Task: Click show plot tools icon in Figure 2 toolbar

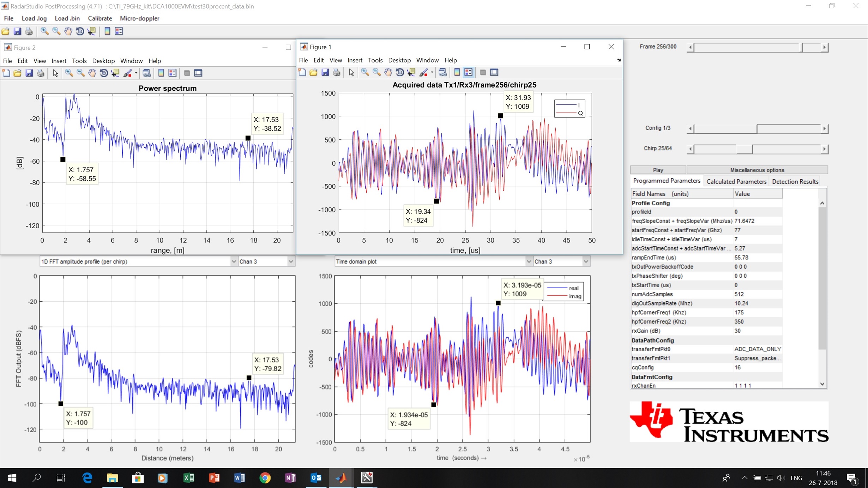Action: [198, 73]
